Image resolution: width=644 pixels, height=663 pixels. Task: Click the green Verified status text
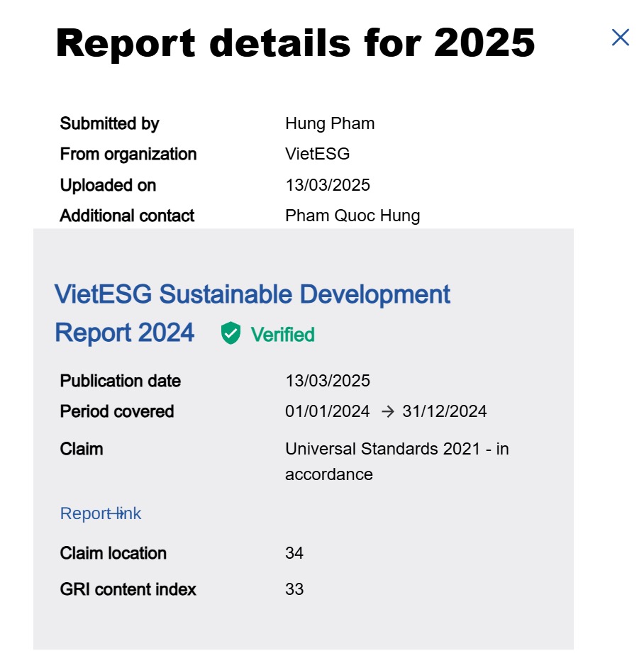(x=282, y=335)
